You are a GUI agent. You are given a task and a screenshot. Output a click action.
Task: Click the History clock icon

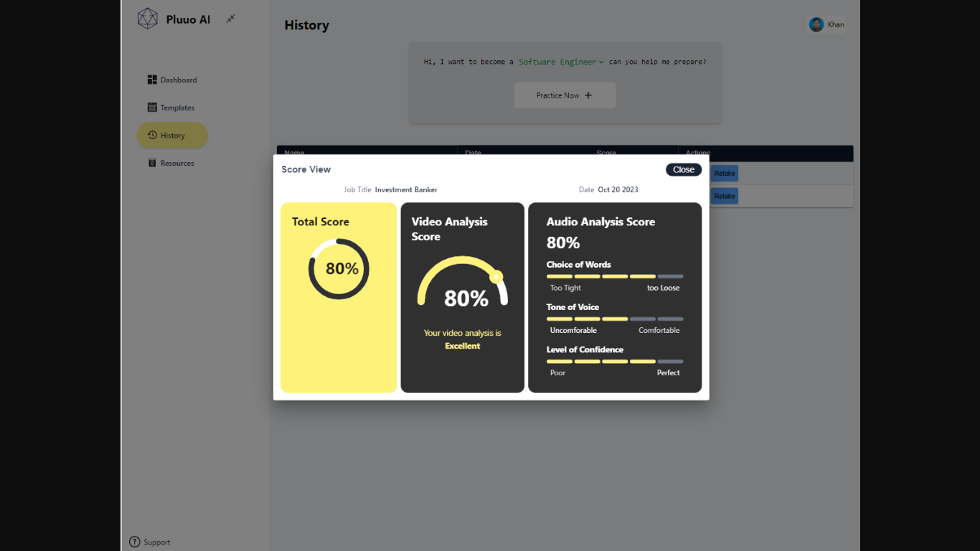152,135
